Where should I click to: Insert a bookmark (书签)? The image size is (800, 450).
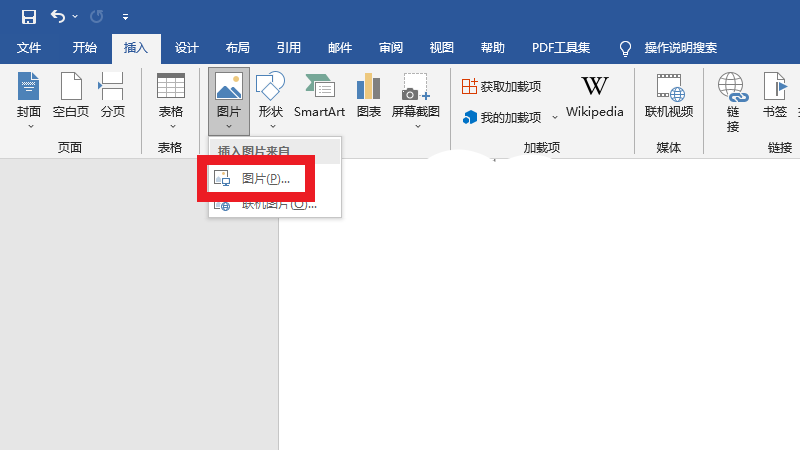(775, 98)
